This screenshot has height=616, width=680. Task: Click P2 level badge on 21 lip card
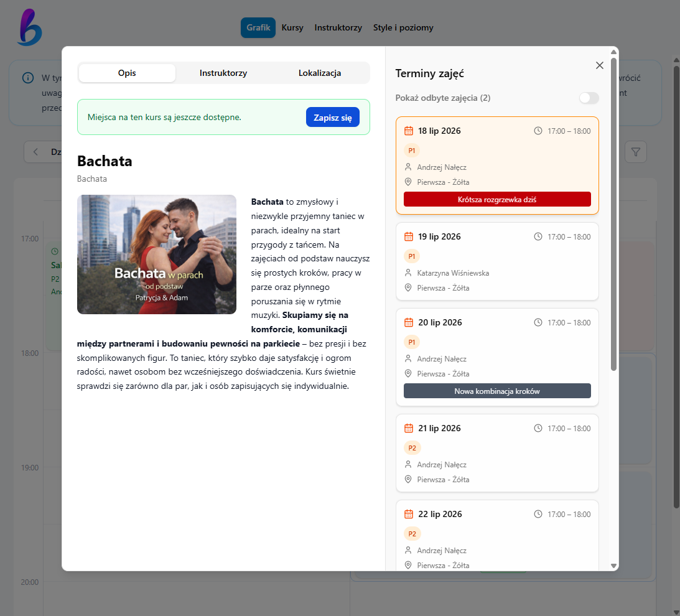pos(412,449)
